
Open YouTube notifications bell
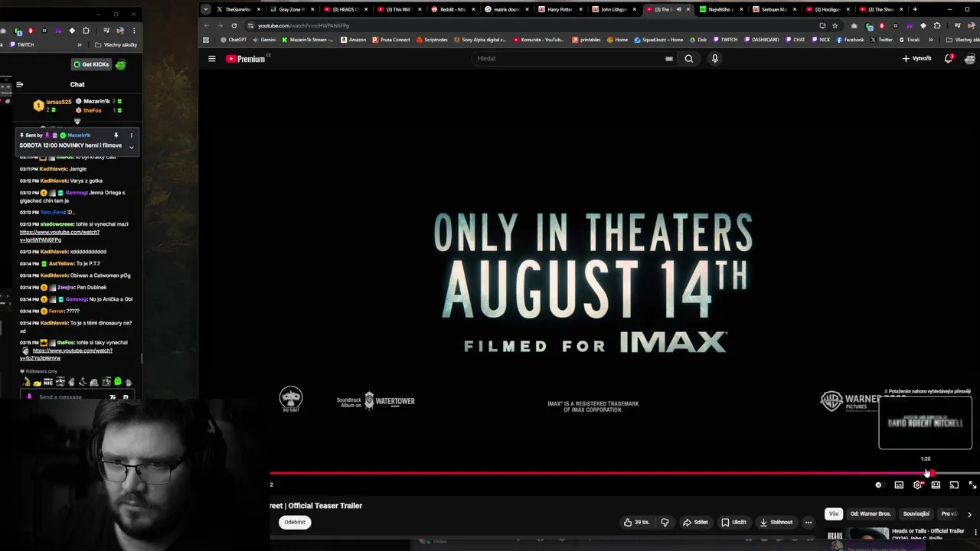tap(949, 58)
